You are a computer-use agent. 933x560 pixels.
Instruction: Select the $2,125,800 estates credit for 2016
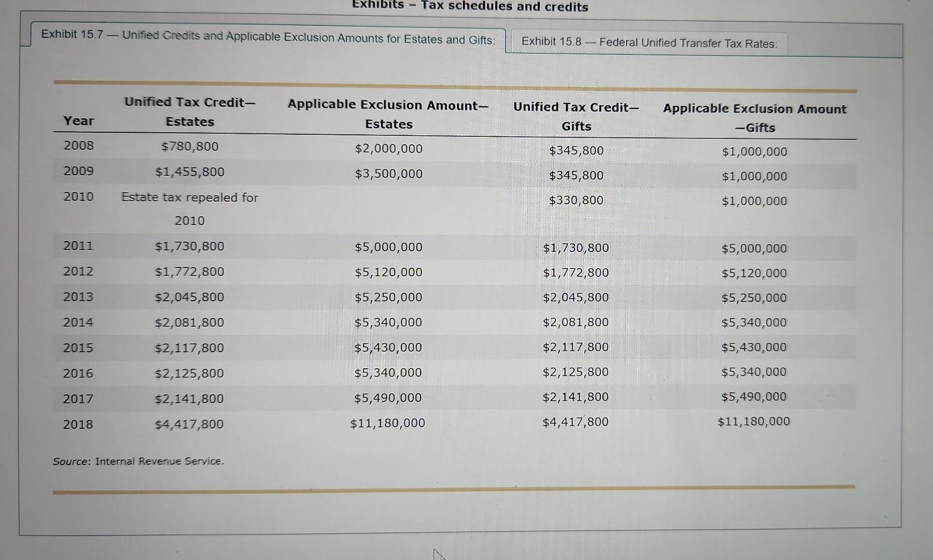click(x=189, y=373)
